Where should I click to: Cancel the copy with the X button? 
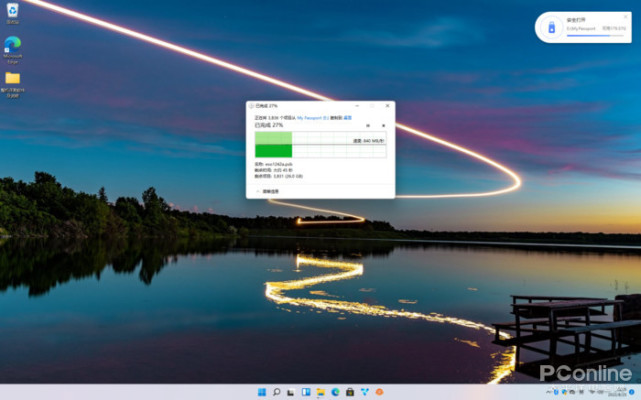[383, 126]
